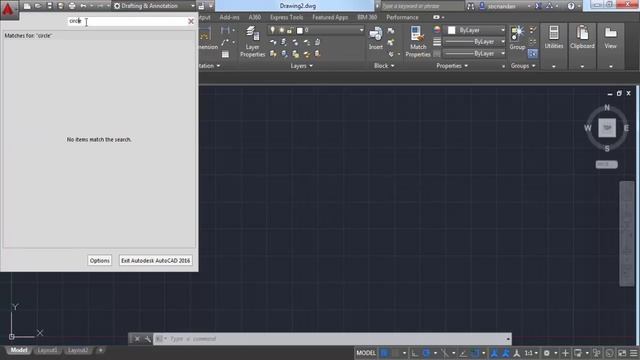
Task: Toggle ortho mode in status bar
Action: (x=414, y=353)
